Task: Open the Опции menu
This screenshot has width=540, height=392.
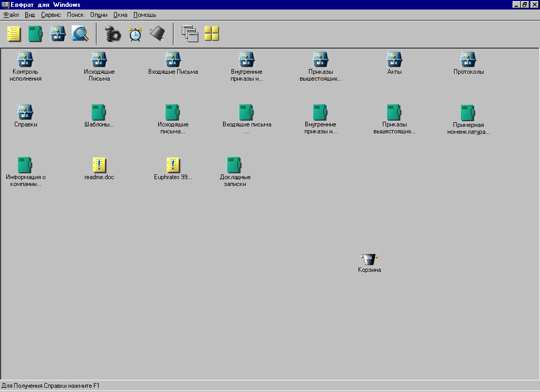Action: [x=99, y=15]
